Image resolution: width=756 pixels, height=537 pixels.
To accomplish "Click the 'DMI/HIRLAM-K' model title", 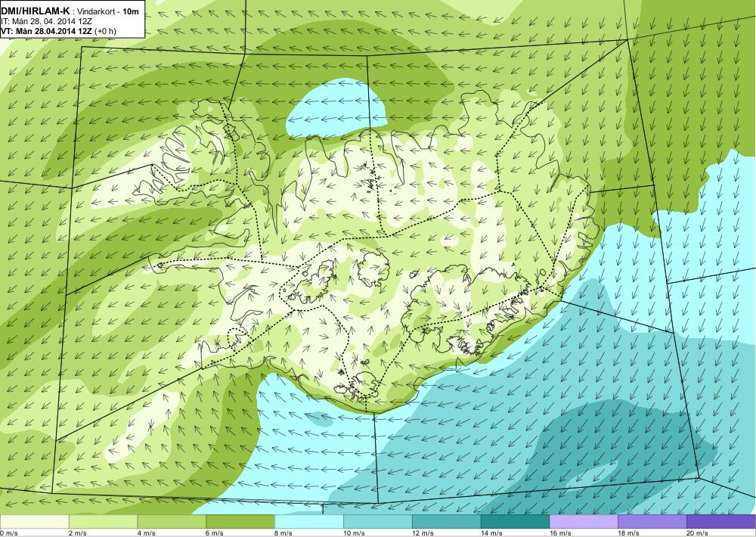I will tap(36, 11).
